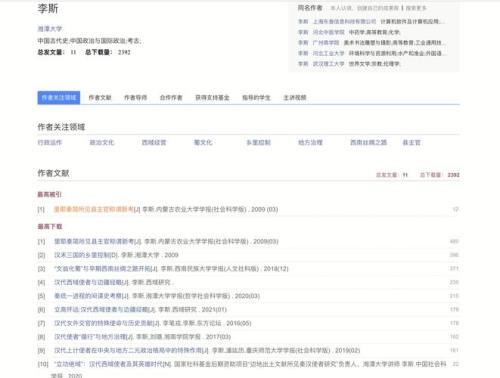
Task: Open the 合作作者 tab
Action: 171,98
